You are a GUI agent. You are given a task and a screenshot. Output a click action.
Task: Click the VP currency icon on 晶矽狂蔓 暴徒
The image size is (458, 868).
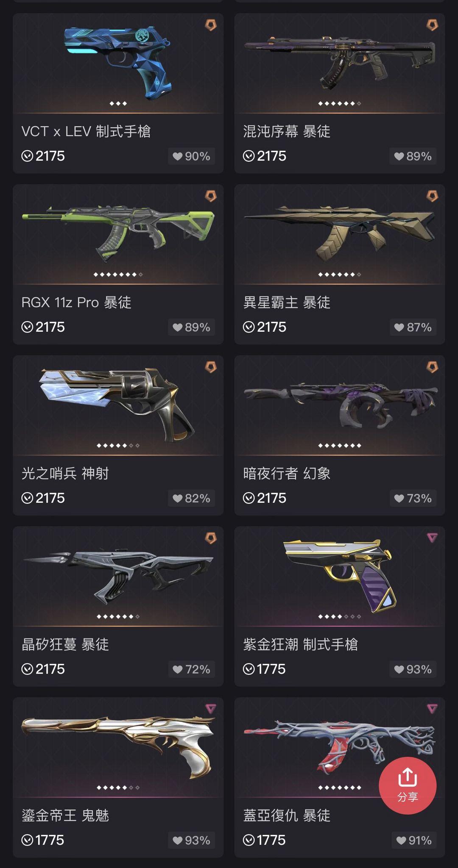coord(28,669)
